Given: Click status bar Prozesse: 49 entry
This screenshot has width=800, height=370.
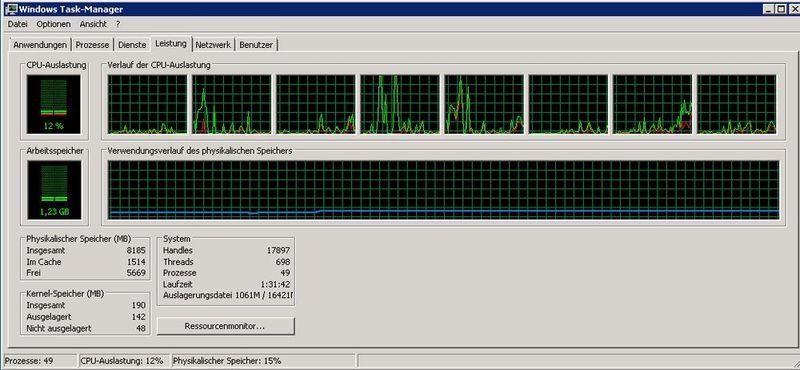Looking at the screenshot, I should click(40, 360).
